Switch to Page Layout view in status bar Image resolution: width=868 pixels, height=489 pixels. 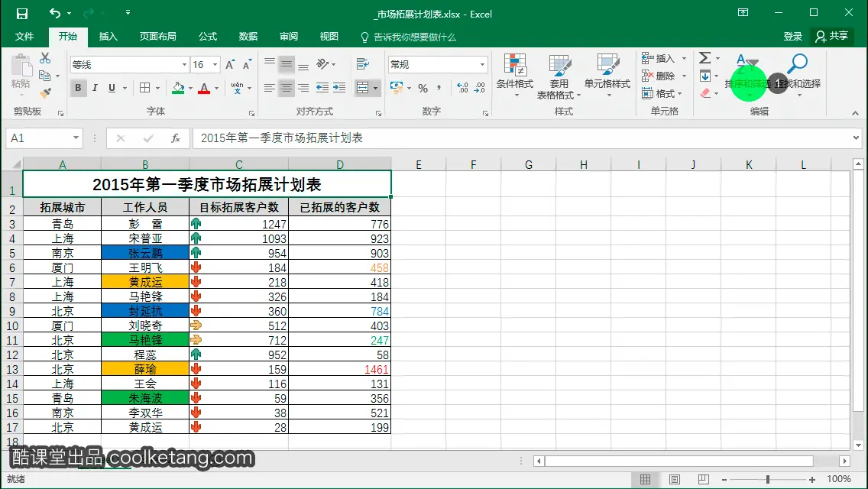(x=674, y=480)
